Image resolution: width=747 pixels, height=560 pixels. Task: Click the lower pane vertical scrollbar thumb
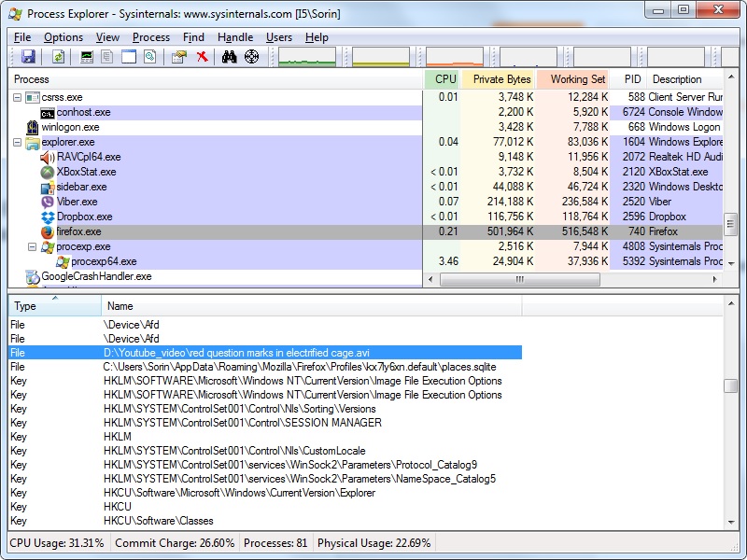[730, 385]
